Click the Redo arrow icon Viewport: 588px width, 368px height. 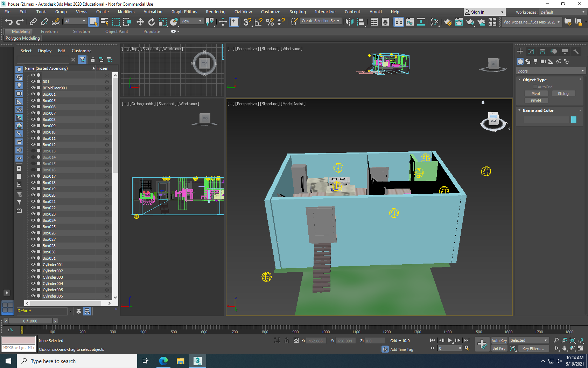pos(20,22)
